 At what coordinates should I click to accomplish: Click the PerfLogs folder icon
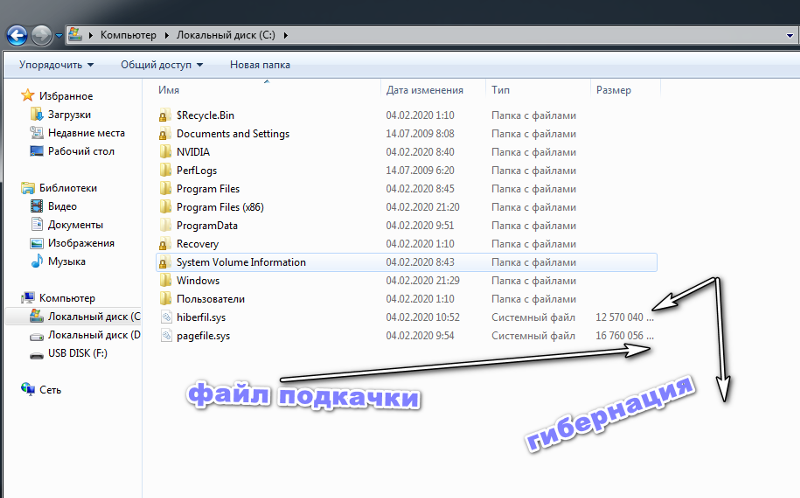point(164,170)
